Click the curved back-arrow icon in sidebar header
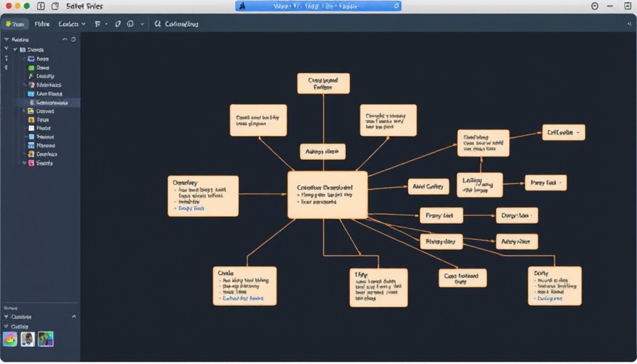 [65, 39]
